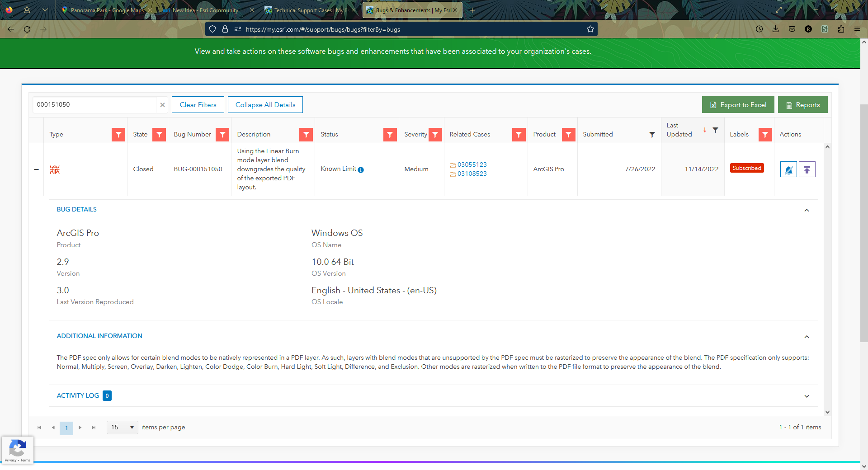This screenshot has width=868, height=470.
Task: Bookmark this page with star icon
Action: 590,29
